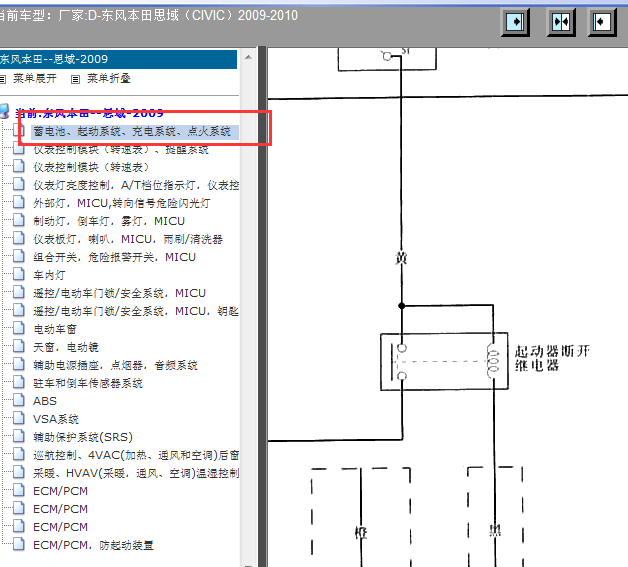Open 采暖、HVAV温湿控制 entry

[136, 473]
